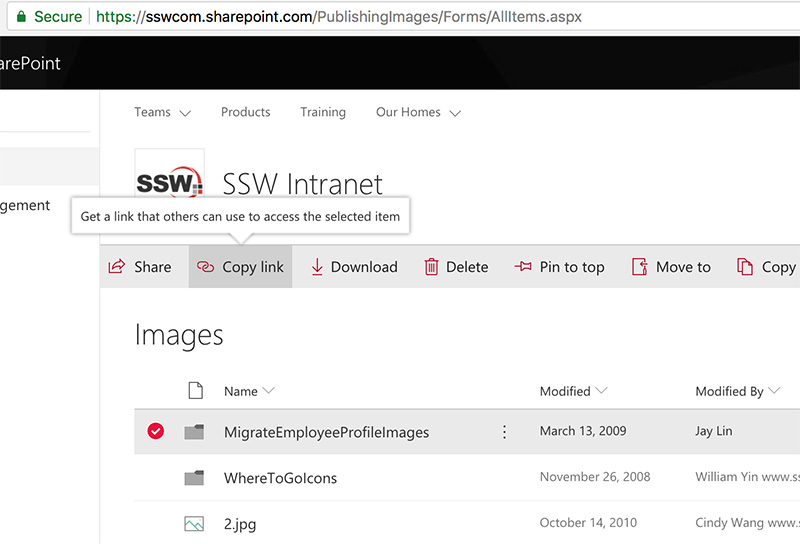The image size is (800, 544).
Task: Click the Pin to top pin icon
Action: (x=523, y=267)
